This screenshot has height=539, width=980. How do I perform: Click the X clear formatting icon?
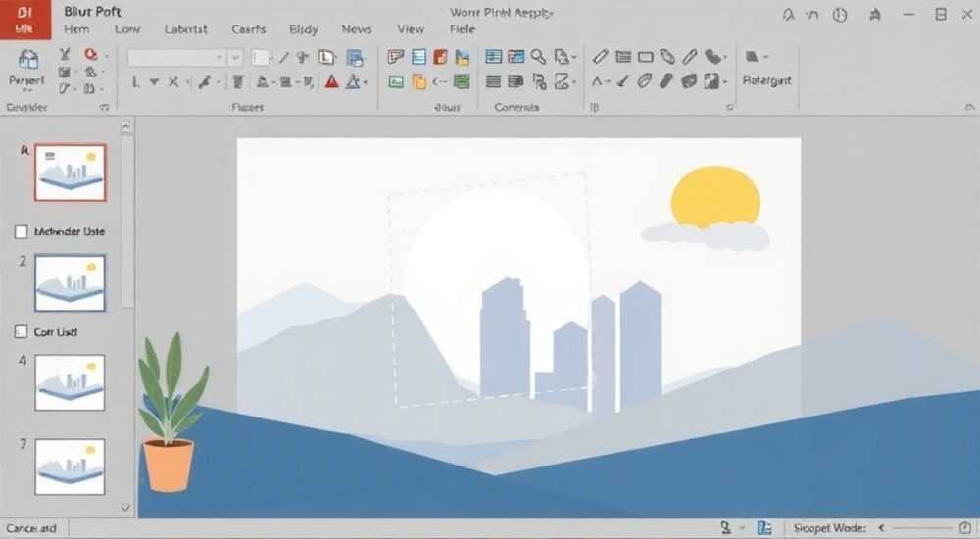(173, 82)
